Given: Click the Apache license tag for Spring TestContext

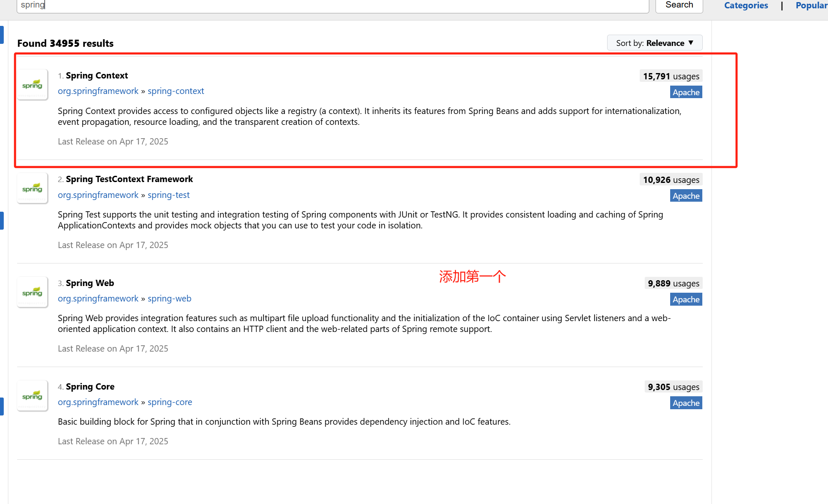Looking at the screenshot, I should coord(686,196).
